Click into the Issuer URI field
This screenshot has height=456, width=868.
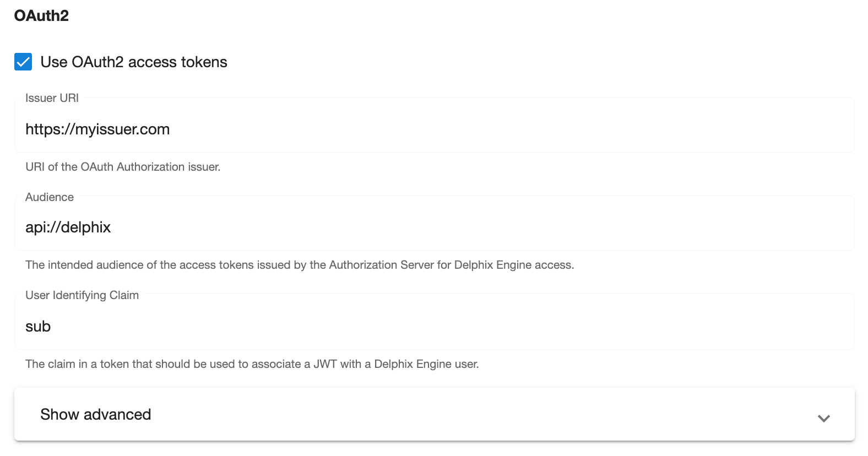(434, 129)
